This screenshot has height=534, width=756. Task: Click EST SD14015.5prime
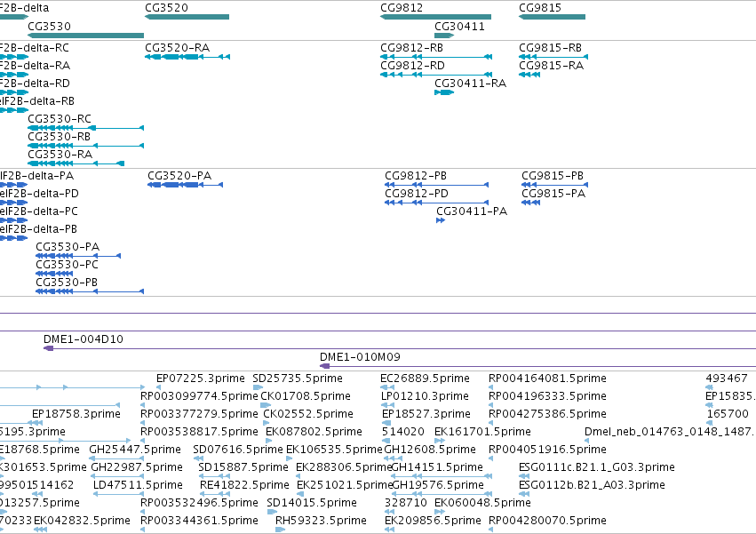click(x=312, y=503)
